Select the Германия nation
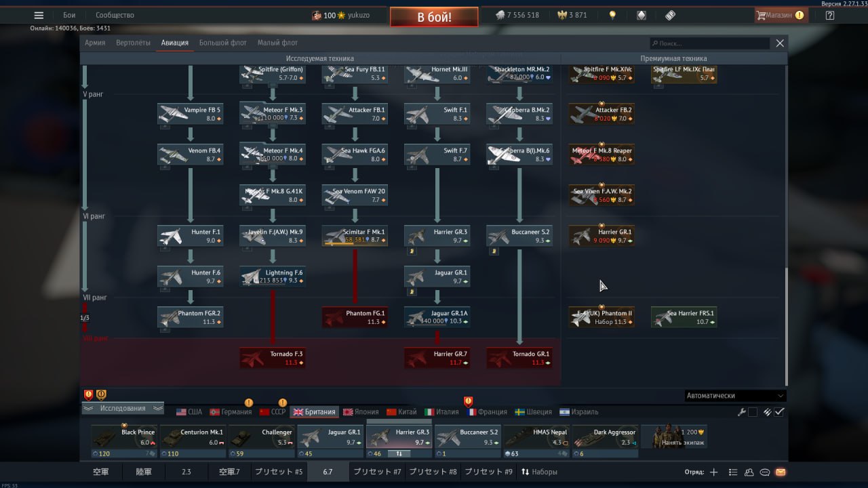The height and width of the screenshot is (488, 868). click(x=231, y=411)
